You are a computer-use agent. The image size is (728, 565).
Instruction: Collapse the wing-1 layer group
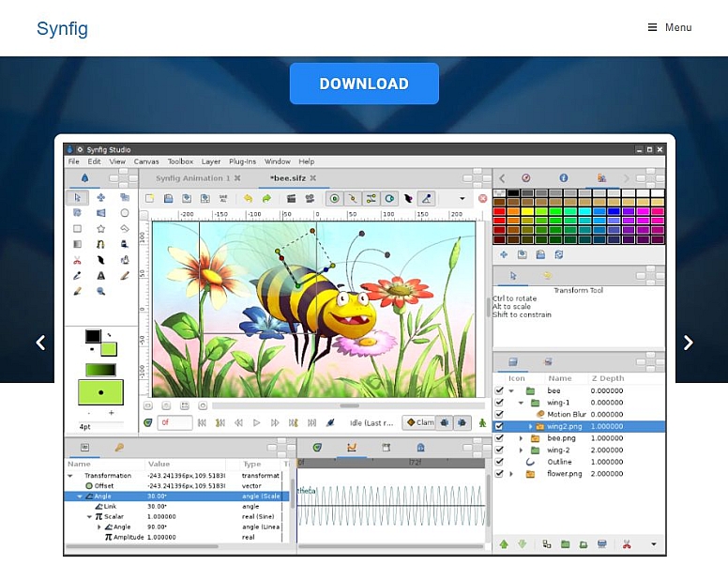(x=521, y=403)
